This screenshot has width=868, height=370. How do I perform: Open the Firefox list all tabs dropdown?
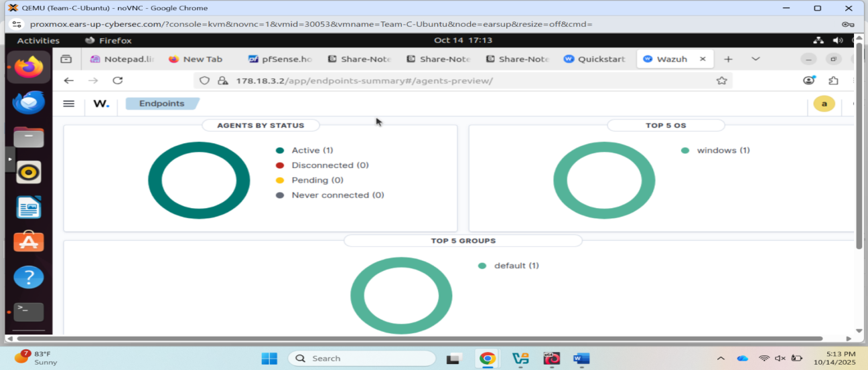(x=755, y=59)
